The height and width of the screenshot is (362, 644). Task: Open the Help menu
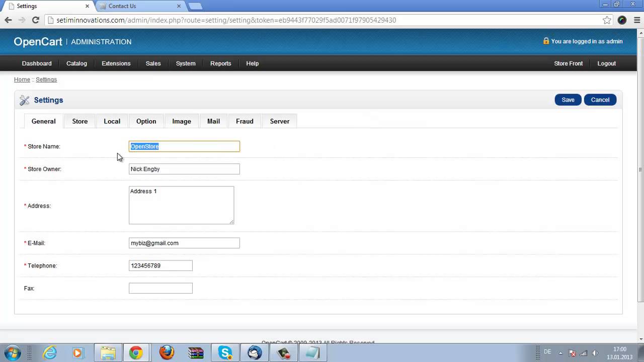pyautogui.click(x=252, y=63)
